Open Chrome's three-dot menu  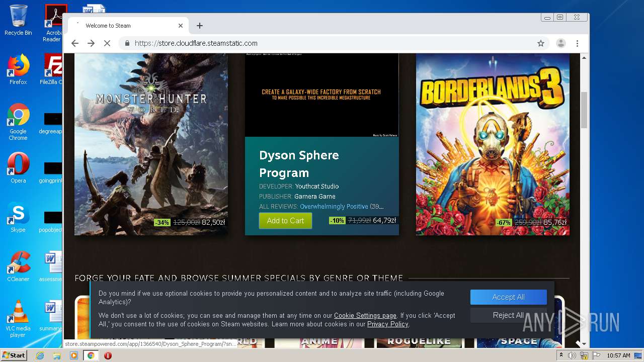[x=577, y=43]
